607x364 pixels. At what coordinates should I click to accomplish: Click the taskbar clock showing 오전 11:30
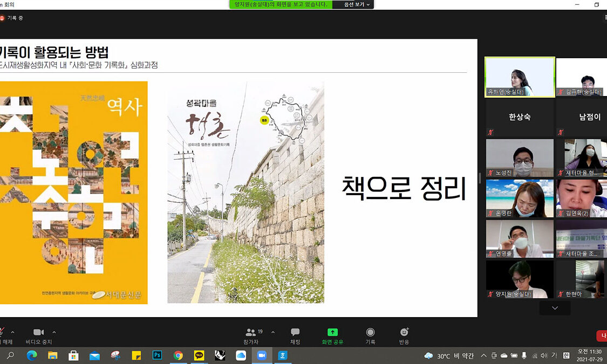coord(590,355)
